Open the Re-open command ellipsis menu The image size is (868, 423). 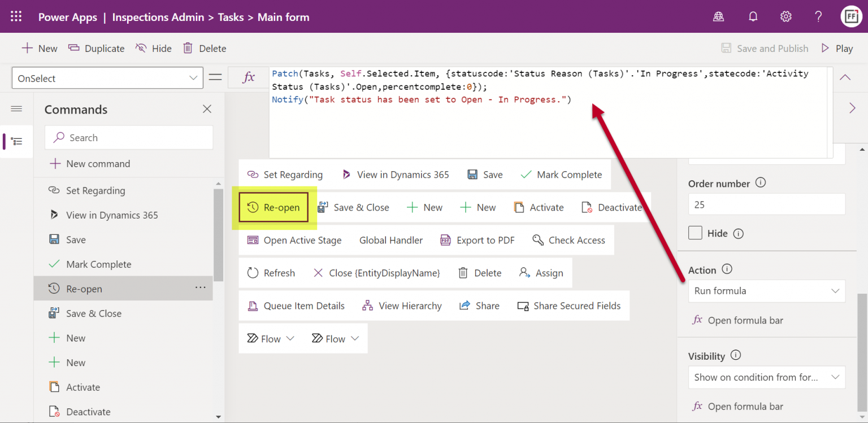click(201, 288)
